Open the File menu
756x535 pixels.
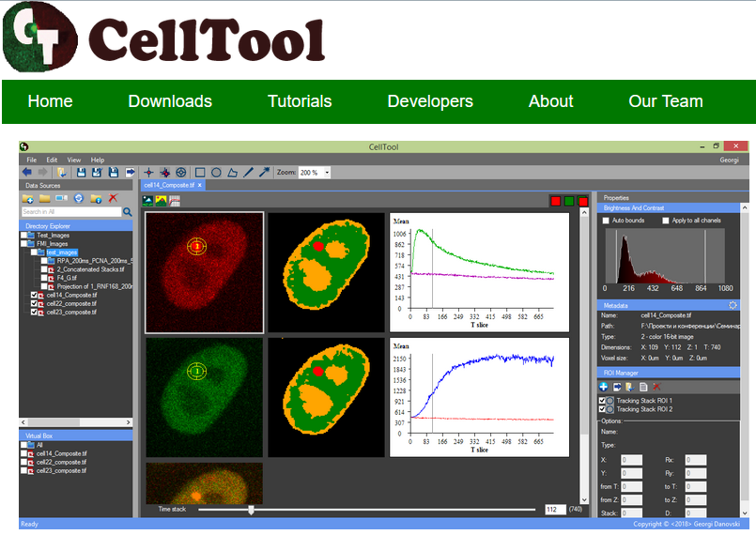pyautogui.click(x=31, y=160)
